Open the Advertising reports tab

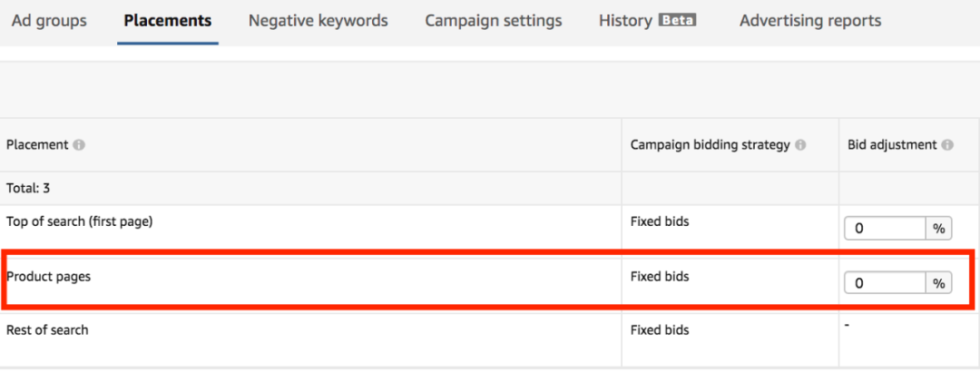810,21
